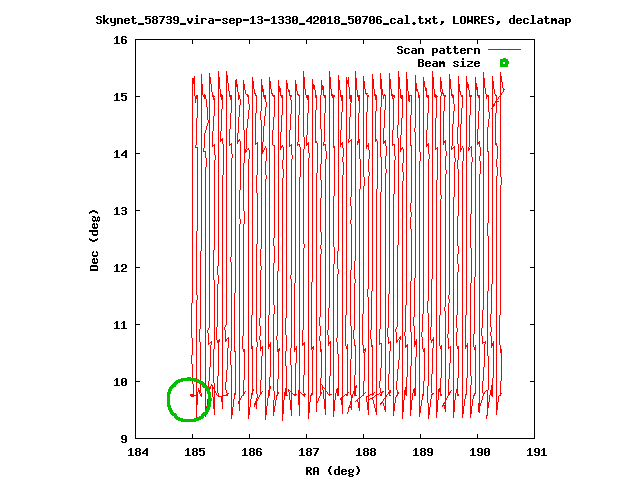Click the x-axis tick label 188
The image size is (640, 480).
366,452
